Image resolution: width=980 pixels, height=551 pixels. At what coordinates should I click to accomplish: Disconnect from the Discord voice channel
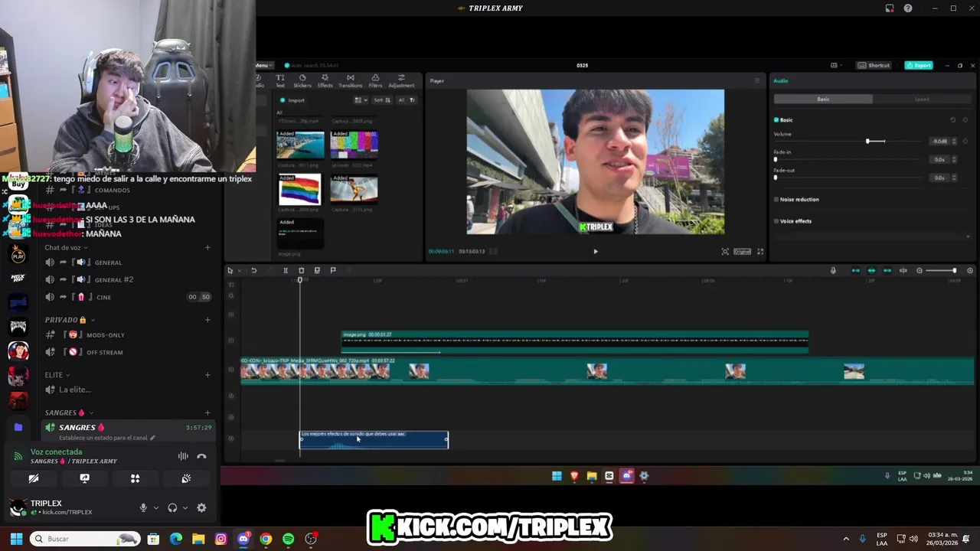pos(201,456)
